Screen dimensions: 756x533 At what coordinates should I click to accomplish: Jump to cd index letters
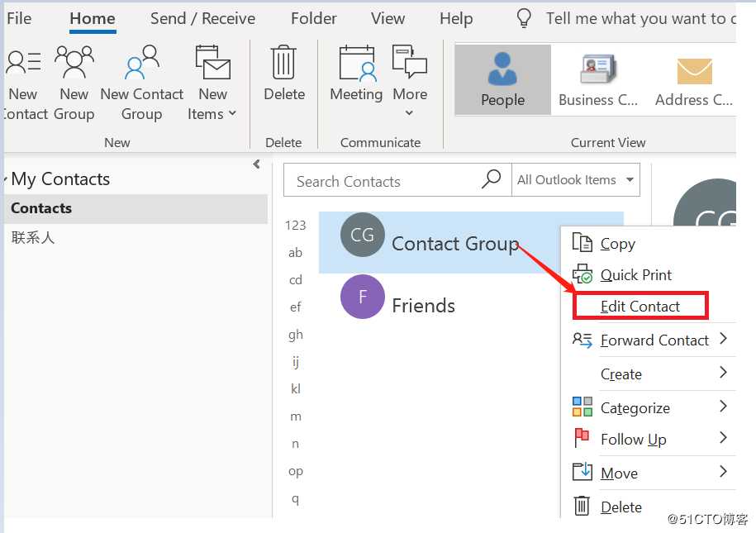pos(295,280)
